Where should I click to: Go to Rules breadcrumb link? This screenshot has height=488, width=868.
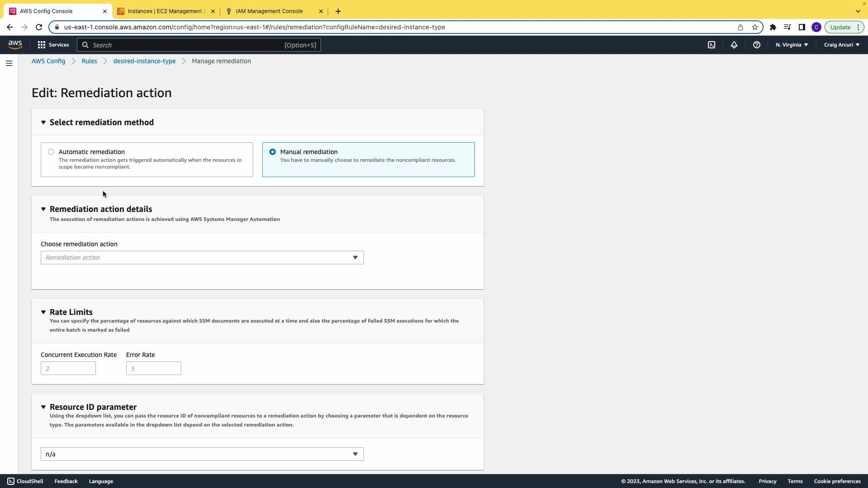89,61
